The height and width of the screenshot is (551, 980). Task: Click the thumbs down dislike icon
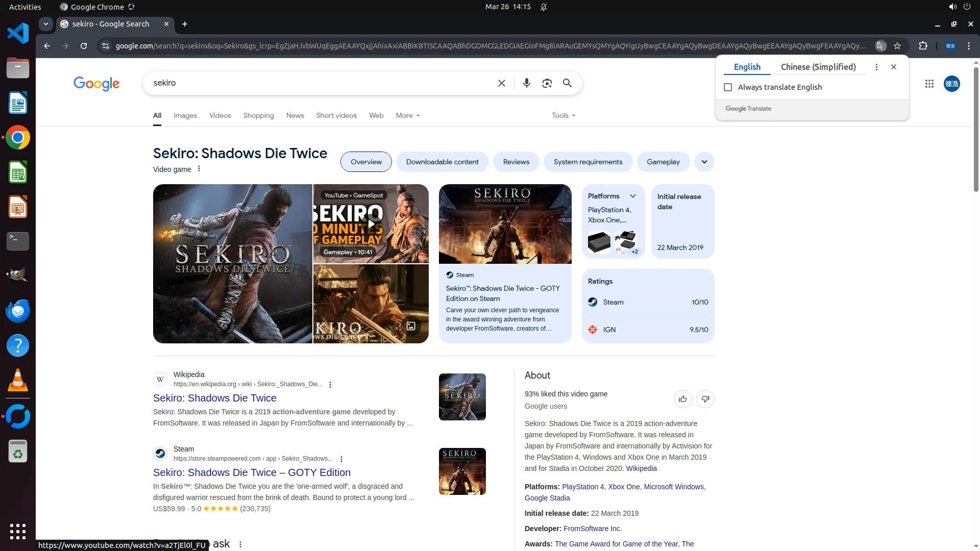pos(705,399)
